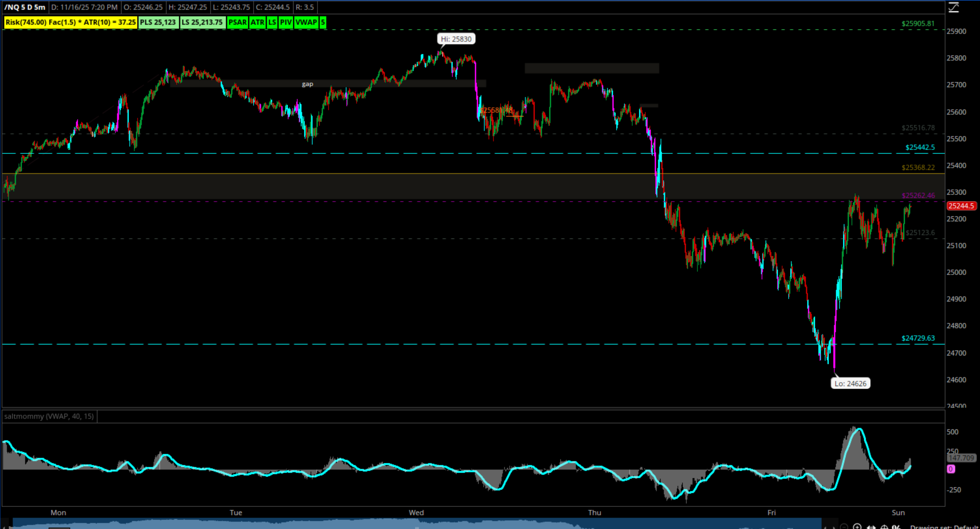Click the percent drawing tool icon
980x529 pixels.
coord(896,527)
